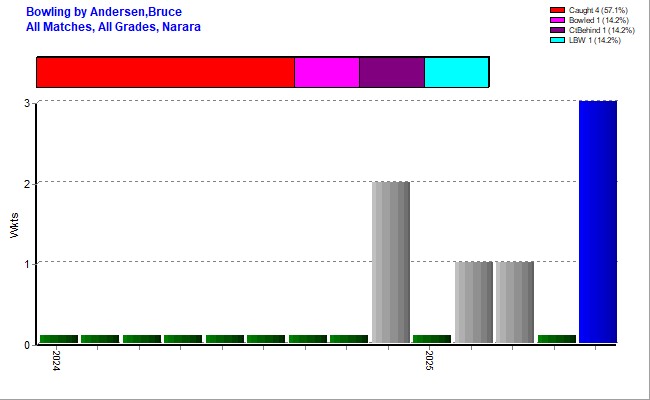The width and height of the screenshot is (650, 400).
Task: Select the 'Caught 4 (57.1%)' legend label
Action: [x=598, y=10]
